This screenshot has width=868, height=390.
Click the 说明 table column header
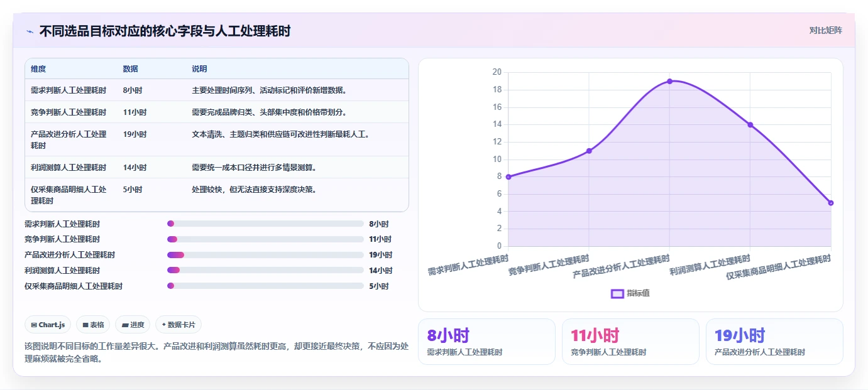click(x=200, y=69)
